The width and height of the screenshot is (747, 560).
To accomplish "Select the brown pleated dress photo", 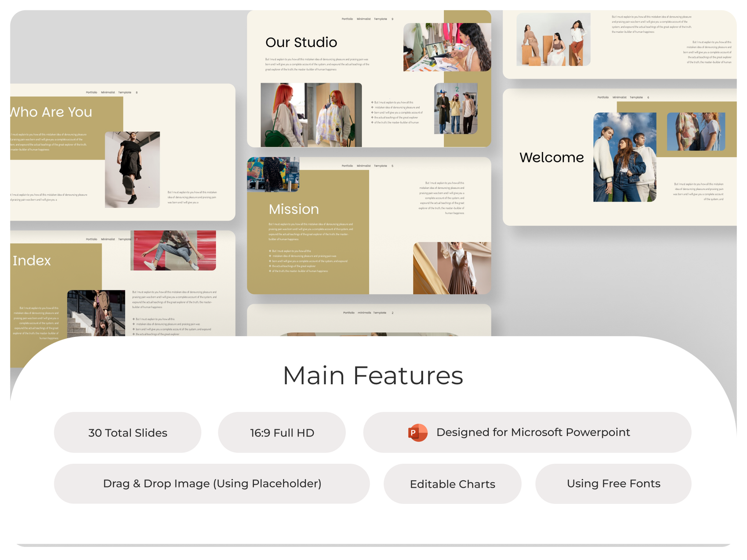I will (x=452, y=268).
